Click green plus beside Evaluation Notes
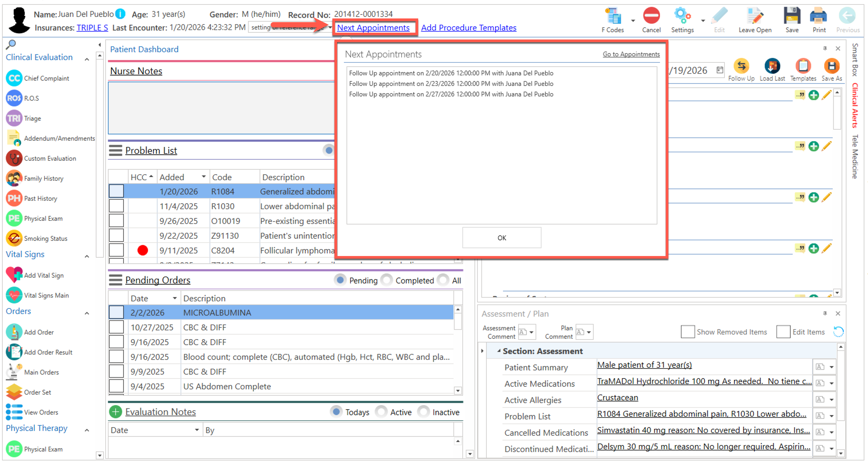The image size is (868, 462). point(116,412)
